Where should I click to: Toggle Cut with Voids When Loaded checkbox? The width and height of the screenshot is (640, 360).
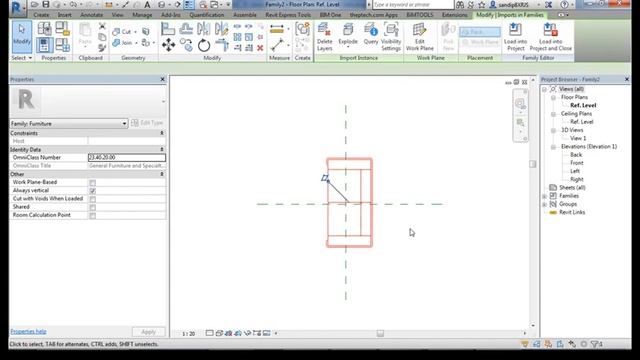coord(93,199)
